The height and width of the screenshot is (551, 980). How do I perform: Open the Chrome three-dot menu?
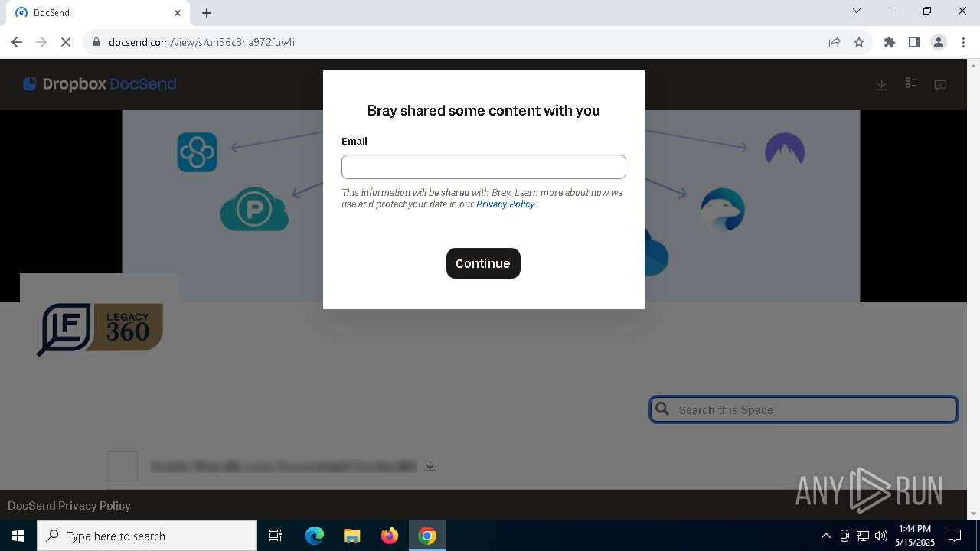coord(963,42)
